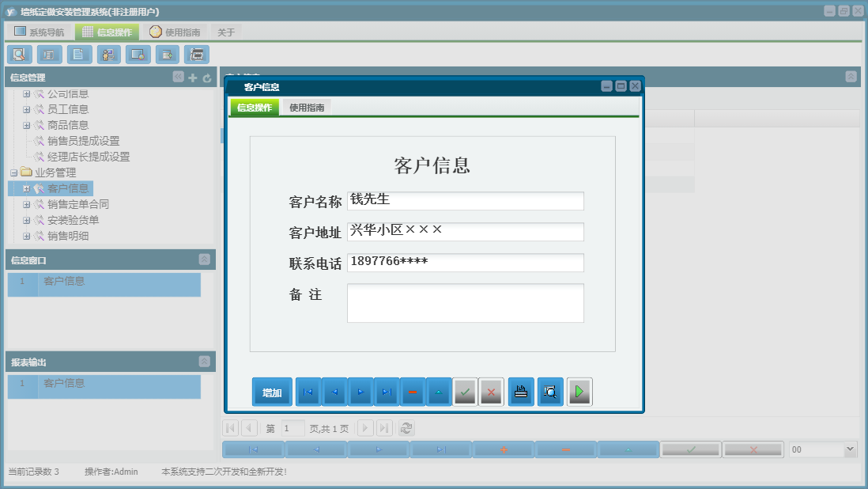Expand the 销售明细 tree node
Screen dimensions: 868x489
(x=26, y=236)
